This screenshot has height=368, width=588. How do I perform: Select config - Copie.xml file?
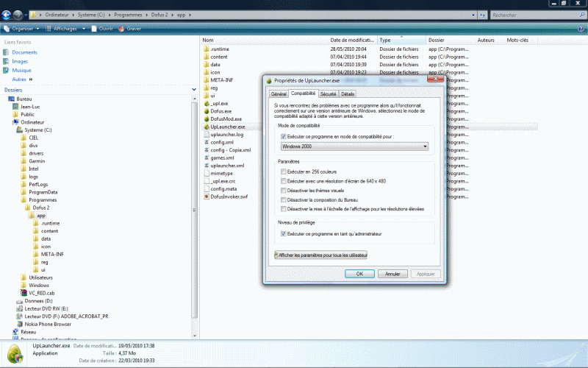pos(230,150)
